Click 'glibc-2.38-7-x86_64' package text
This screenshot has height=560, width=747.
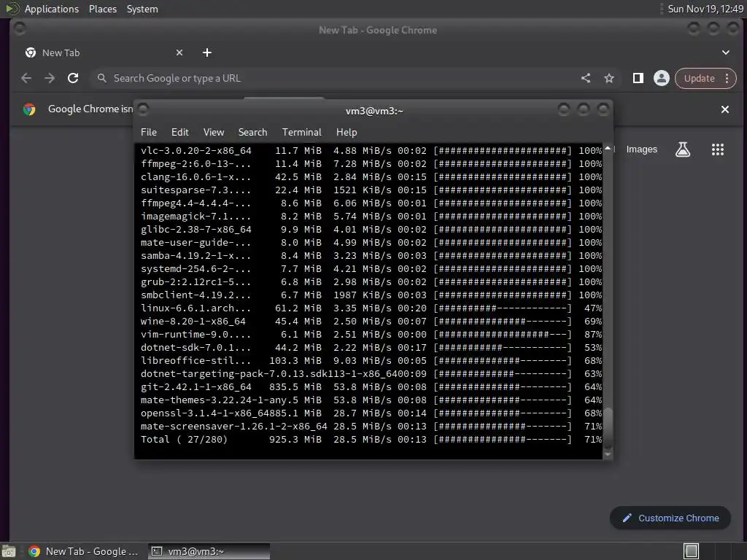coord(196,230)
